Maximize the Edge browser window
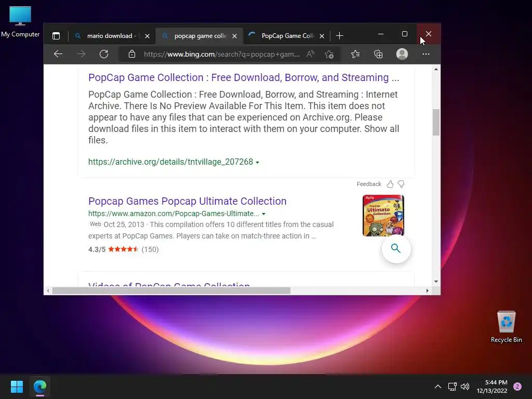Image resolution: width=532 pixels, height=399 pixels. [404, 34]
